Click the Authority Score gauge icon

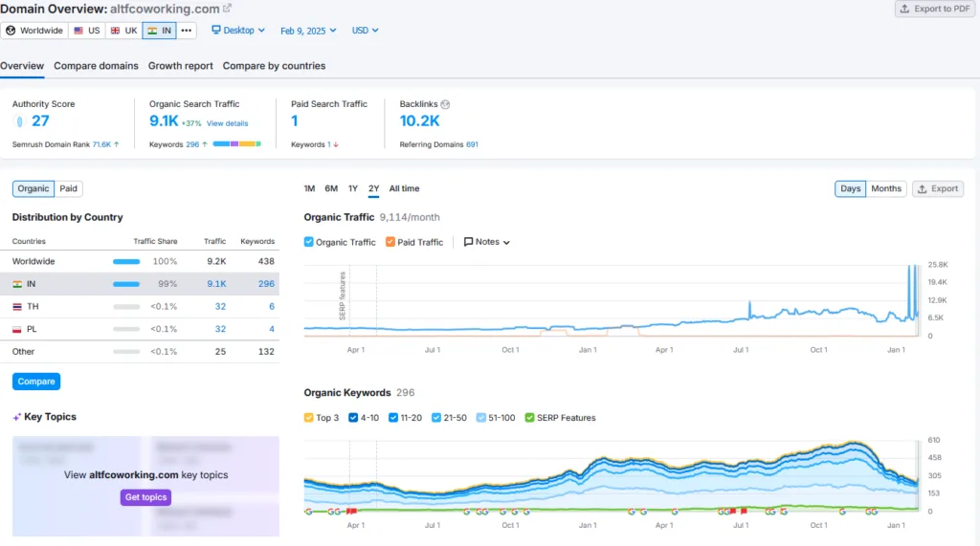click(19, 121)
